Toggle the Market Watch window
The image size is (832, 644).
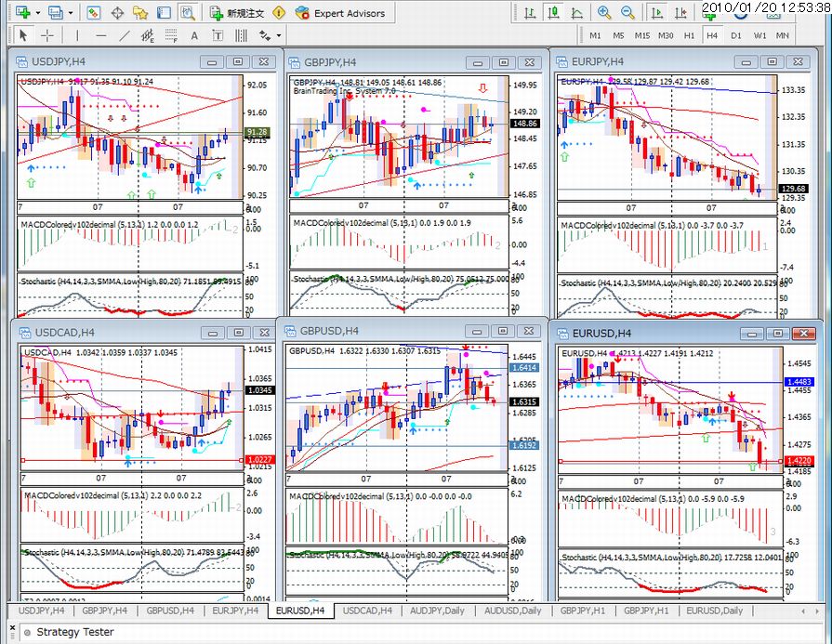[x=93, y=13]
